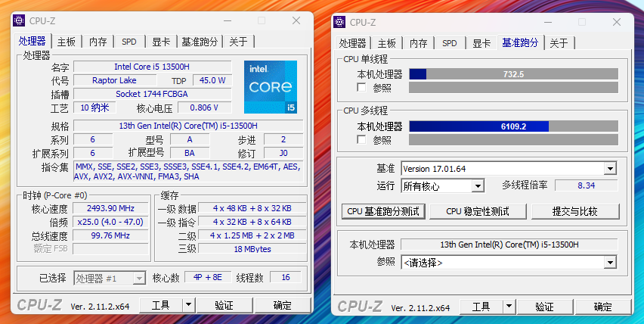Viewport: 644px width, 324px height.
Task: Enable 参照 checkbox under CPU 多线程
Action: tap(361, 140)
